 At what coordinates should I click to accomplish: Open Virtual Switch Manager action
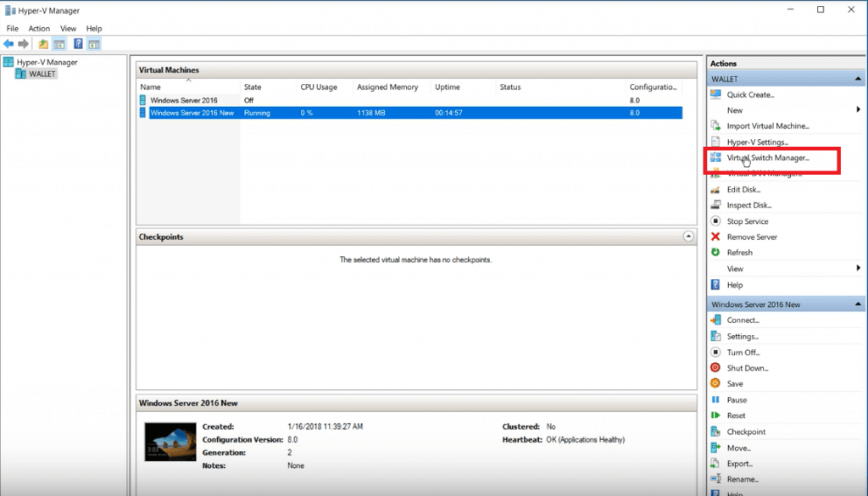coord(768,158)
